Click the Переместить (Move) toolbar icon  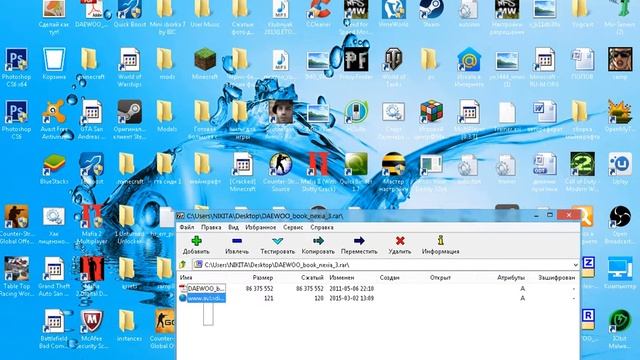pos(359,241)
